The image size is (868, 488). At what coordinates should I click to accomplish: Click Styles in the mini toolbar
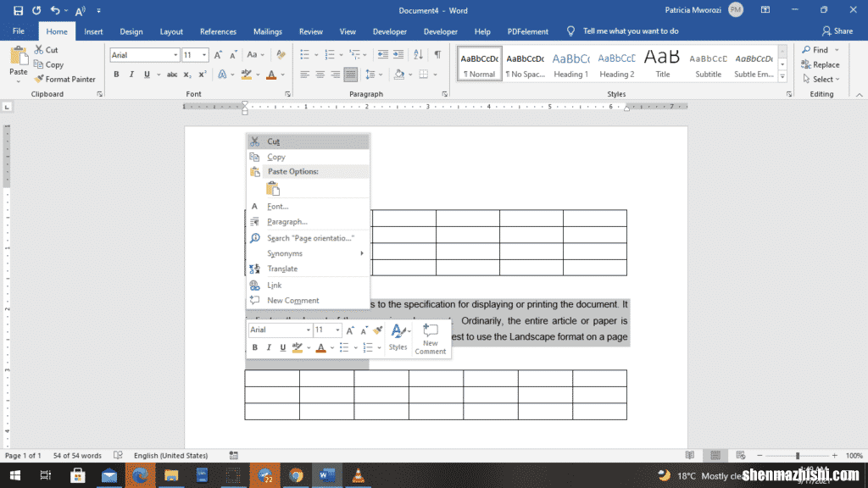[398, 337]
